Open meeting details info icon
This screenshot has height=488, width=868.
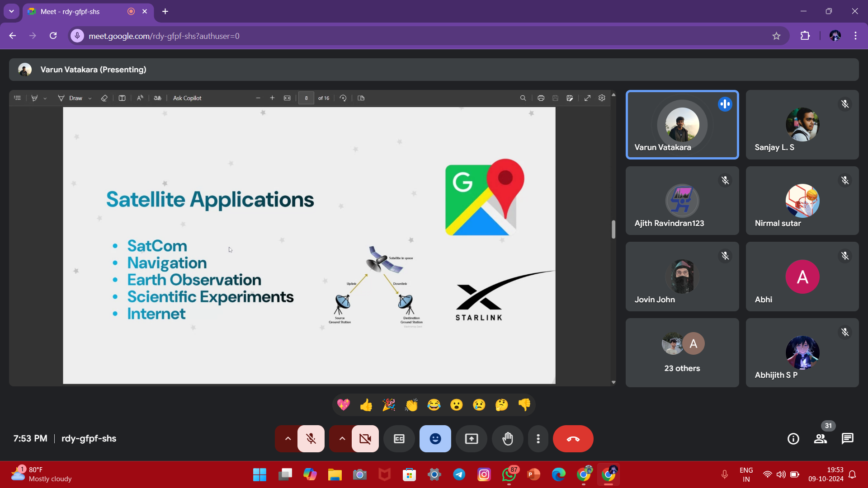793,439
